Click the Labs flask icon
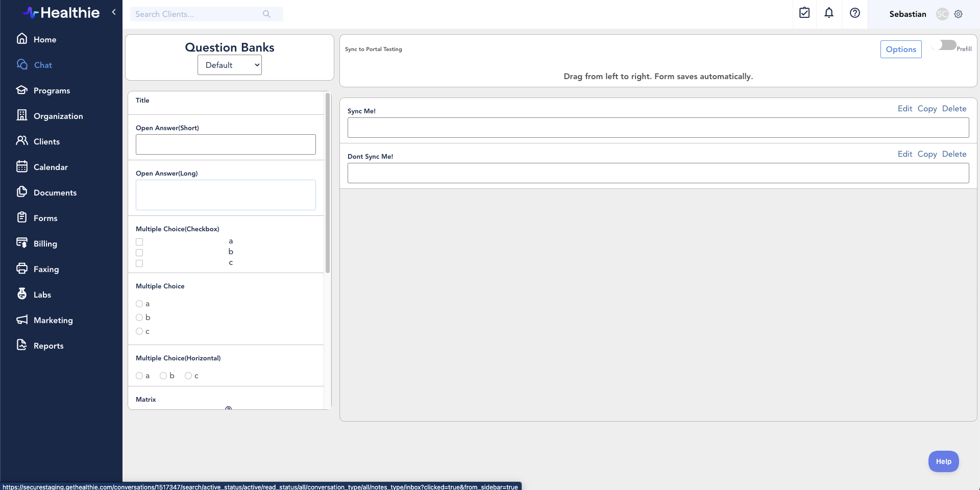Viewport: 980px width, 490px height. (x=22, y=294)
